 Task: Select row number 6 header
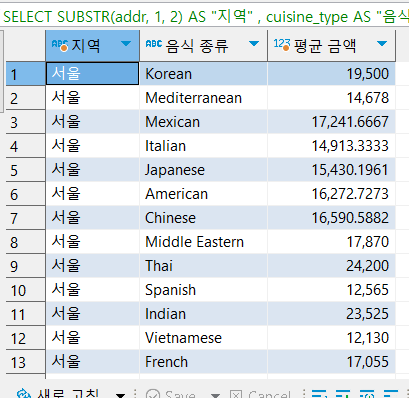(x=25, y=194)
